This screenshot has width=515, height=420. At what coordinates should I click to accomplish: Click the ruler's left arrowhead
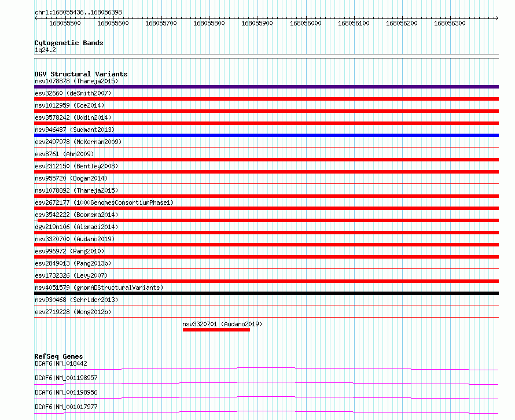36,18
